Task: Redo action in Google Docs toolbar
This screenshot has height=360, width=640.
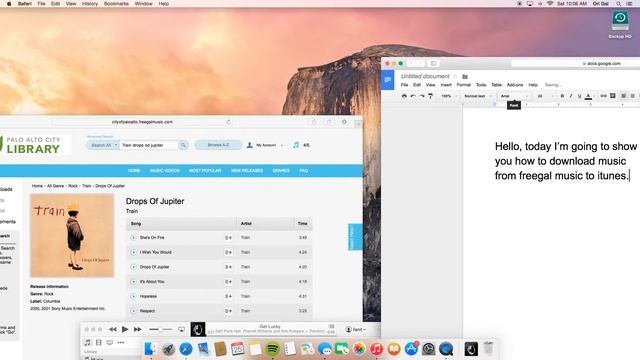Action: [422, 96]
